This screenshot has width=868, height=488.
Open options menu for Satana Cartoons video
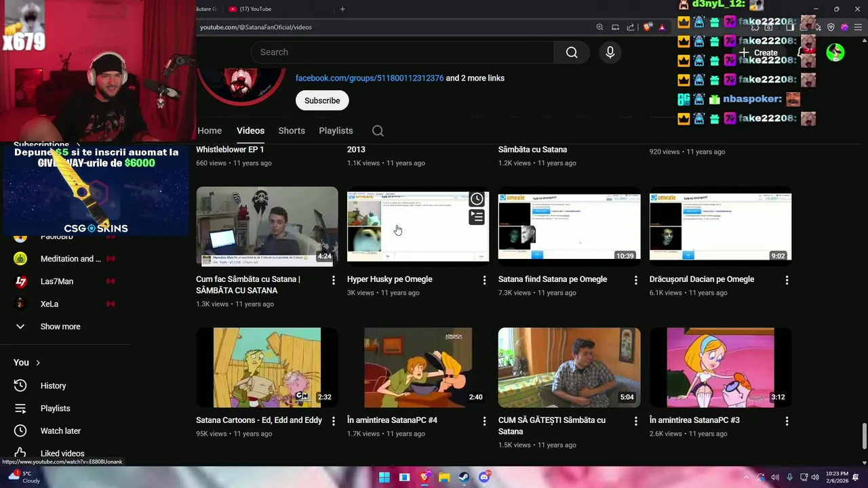[333, 421]
